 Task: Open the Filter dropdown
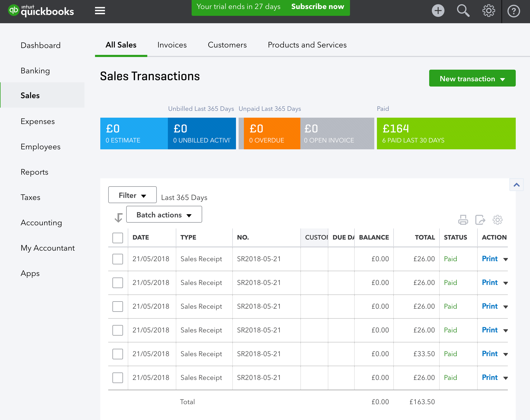(132, 195)
